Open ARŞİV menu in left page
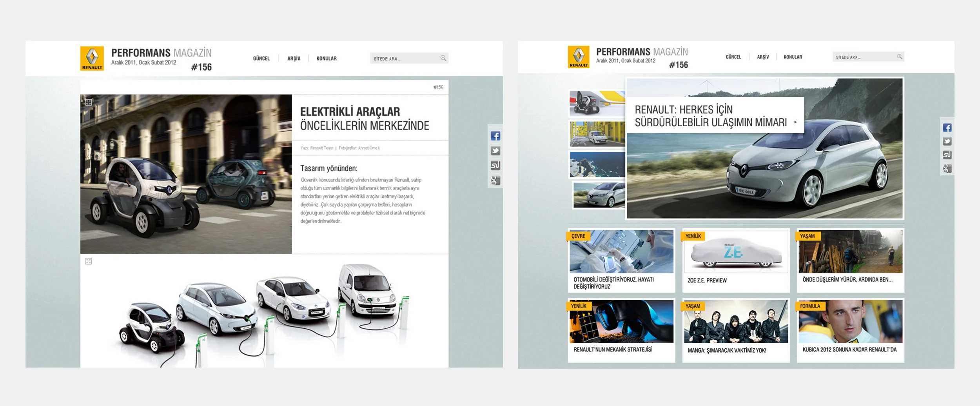This screenshot has height=406, width=980. (x=294, y=58)
